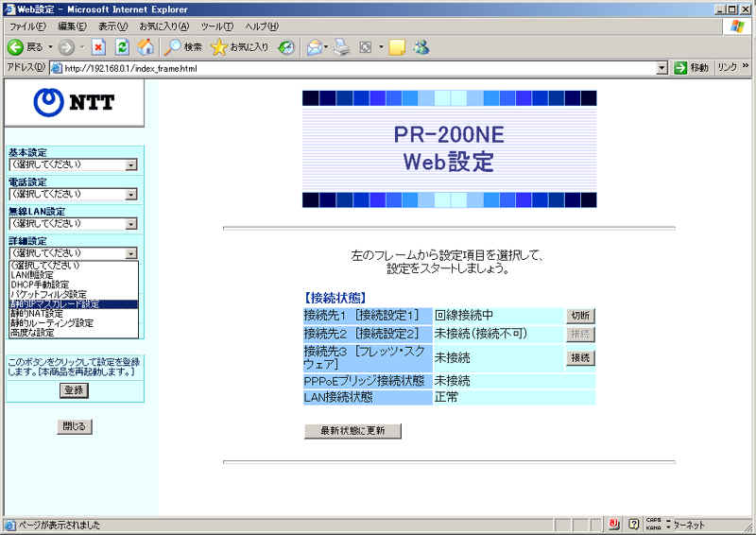Open the address bar history dropdown
756x535 pixels.
click(x=662, y=68)
